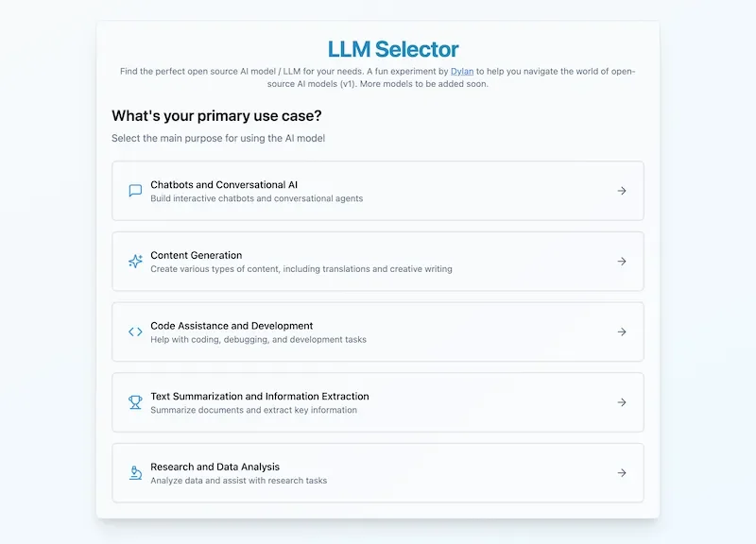Click the arrow beside Content Generation
Viewport: 756px width, 544px height.
622,261
